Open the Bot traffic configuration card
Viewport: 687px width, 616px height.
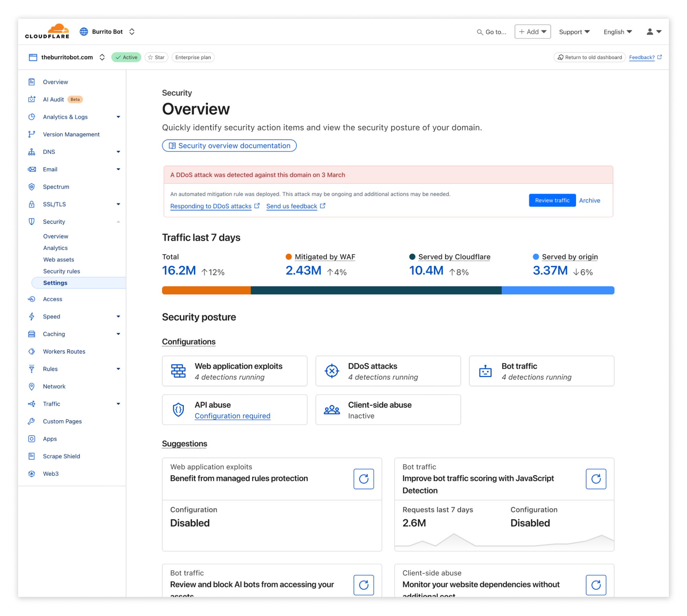coord(542,371)
